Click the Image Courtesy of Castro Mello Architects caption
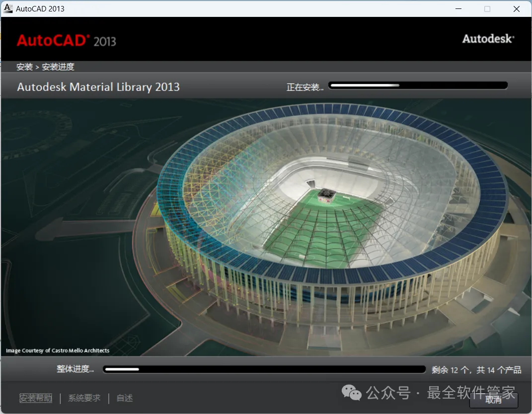The image size is (532, 414). click(x=58, y=350)
